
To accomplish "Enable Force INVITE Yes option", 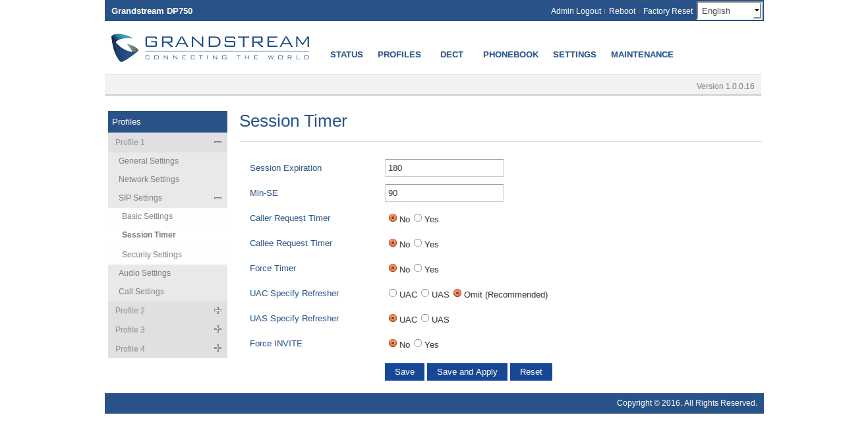I will pos(418,343).
